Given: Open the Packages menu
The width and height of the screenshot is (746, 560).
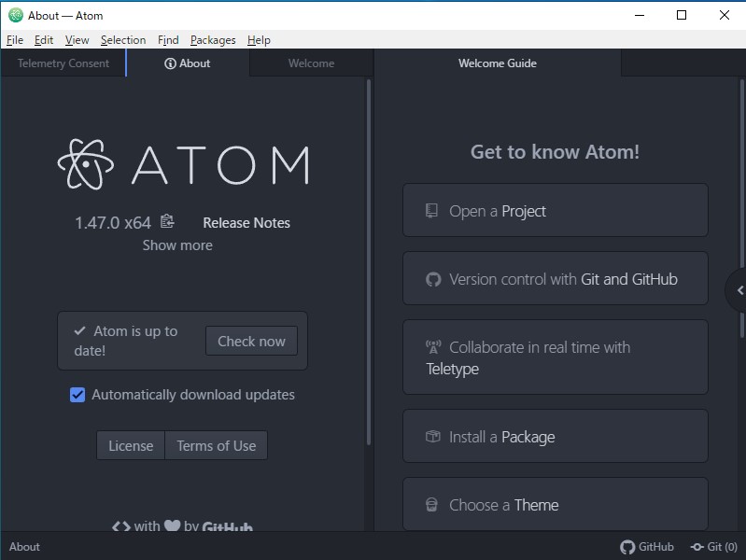Looking at the screenshot, I should point(213,40).
